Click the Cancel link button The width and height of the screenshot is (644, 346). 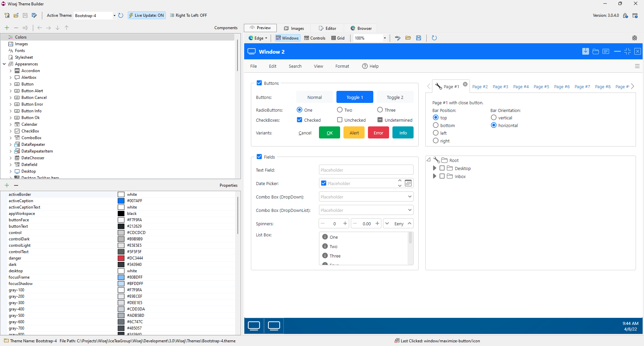coord(305,133)
